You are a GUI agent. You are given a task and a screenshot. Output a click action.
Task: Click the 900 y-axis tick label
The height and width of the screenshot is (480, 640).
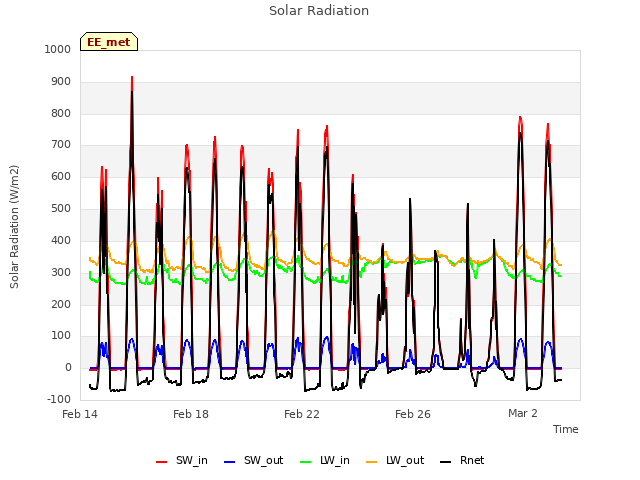pyautogui.click(x=61, y=82)
